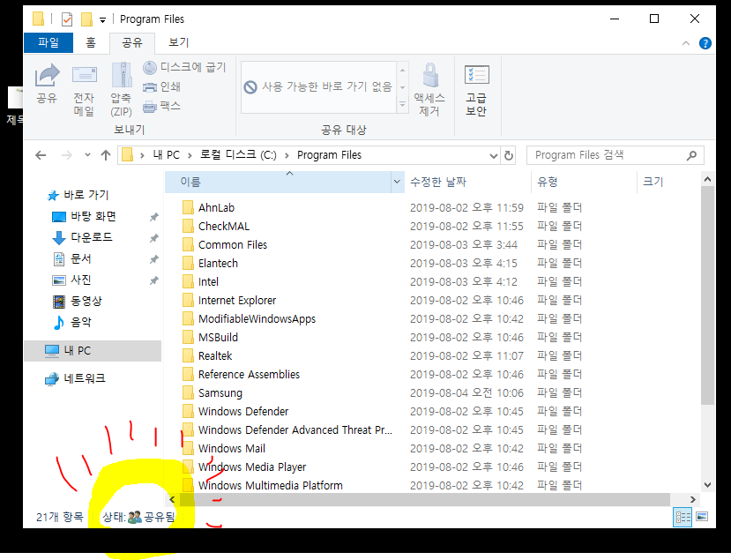Open the AhnLab folder
The width and height of the screenshot is (731, 560).
pyautogui.click(x=216, y=207)
